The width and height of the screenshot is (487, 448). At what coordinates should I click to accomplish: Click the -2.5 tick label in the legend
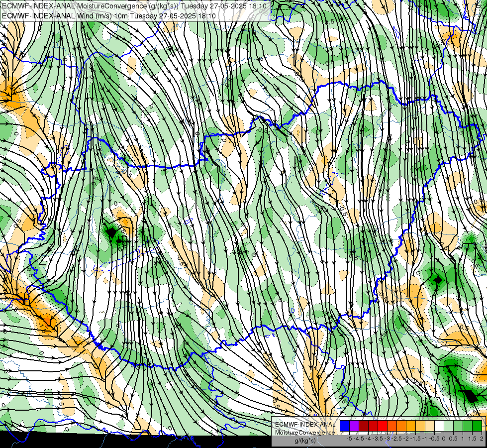click(x=396, y=439)
